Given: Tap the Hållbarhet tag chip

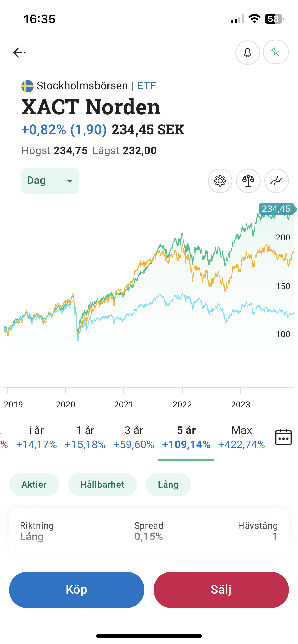Looking at the screenshot, I should (x=102, y=485).
